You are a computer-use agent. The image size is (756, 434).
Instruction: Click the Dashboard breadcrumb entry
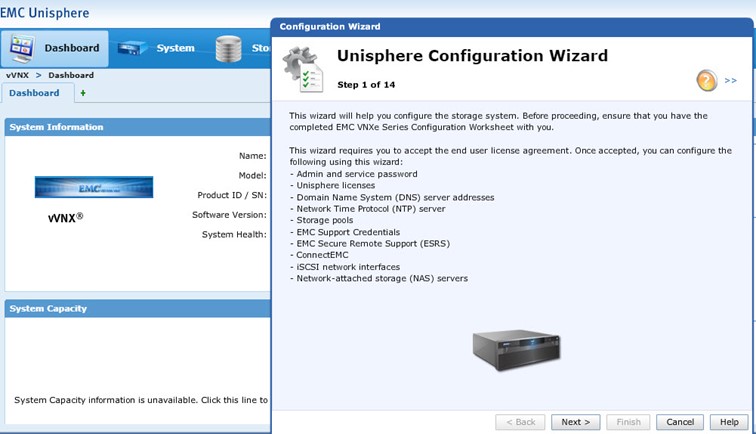71,75
